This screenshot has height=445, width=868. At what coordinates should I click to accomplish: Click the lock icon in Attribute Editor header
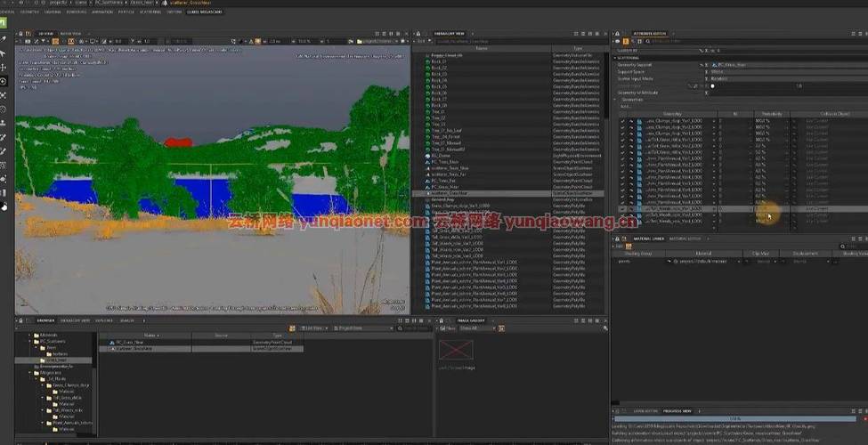[x=617, y=33]
